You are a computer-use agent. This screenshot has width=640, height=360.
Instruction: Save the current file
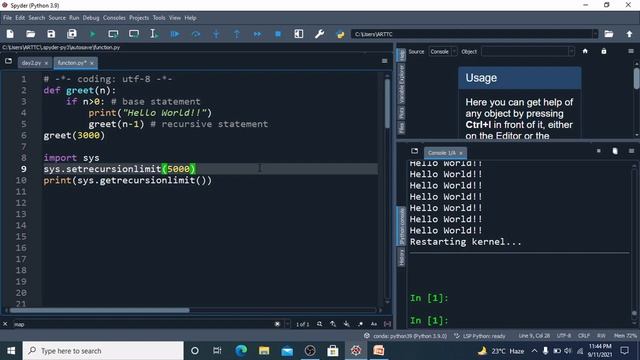tap(51, 34)
